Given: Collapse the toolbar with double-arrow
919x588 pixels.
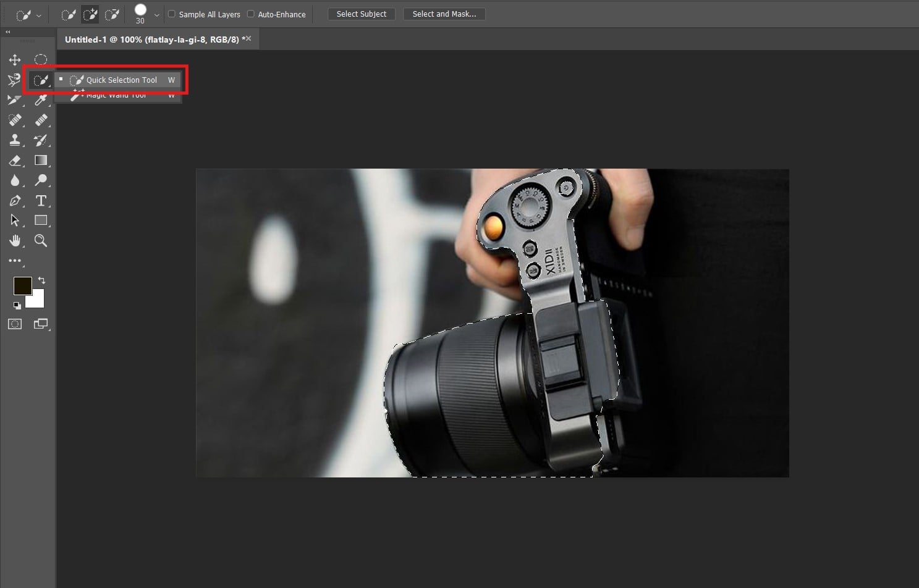Looking at the screenshot, I should tap(7, 32).
